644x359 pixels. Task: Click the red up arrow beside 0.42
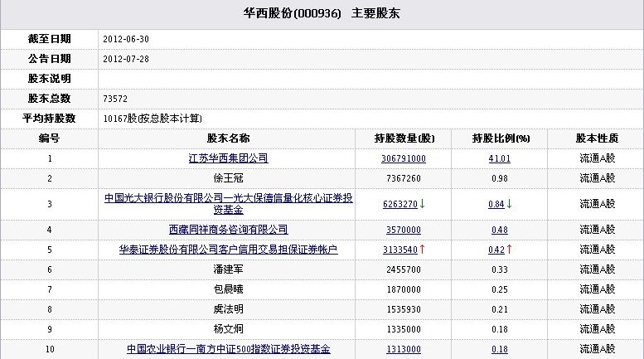click(x=509, y=250)
